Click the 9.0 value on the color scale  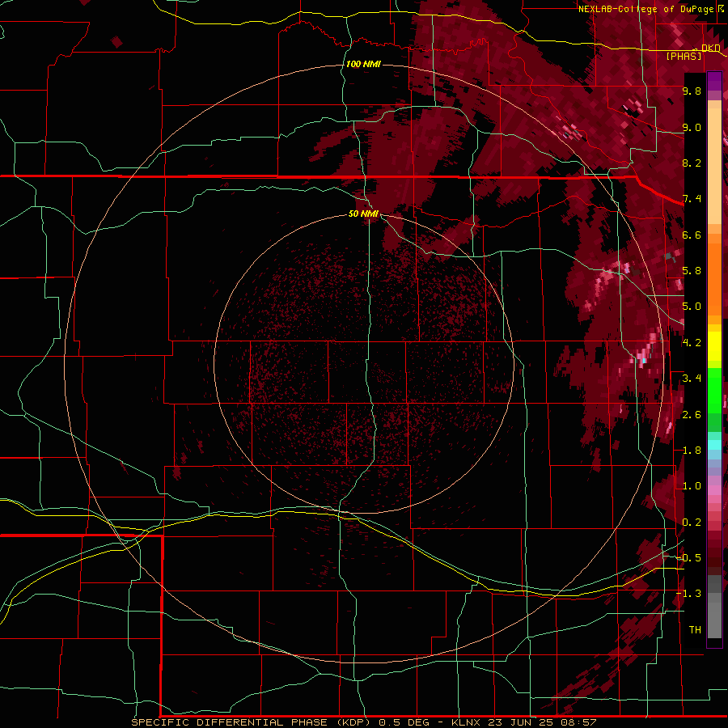[x=692, y=127]
